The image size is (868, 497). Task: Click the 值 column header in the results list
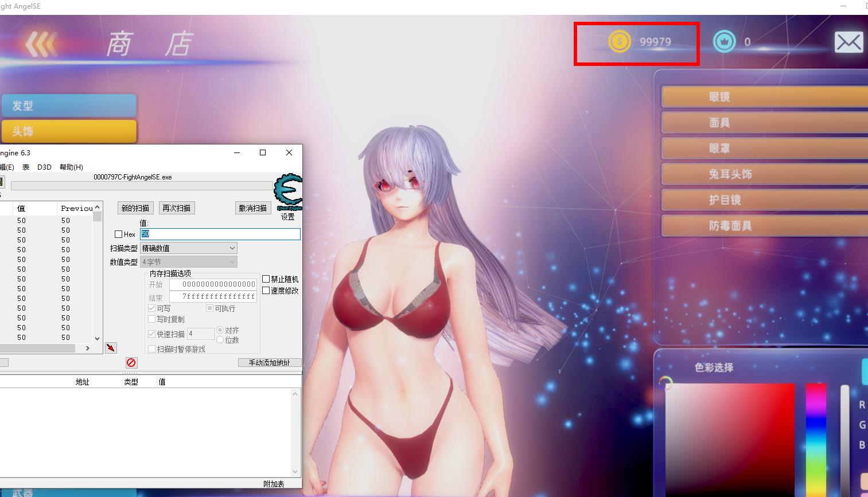[36, 208]
